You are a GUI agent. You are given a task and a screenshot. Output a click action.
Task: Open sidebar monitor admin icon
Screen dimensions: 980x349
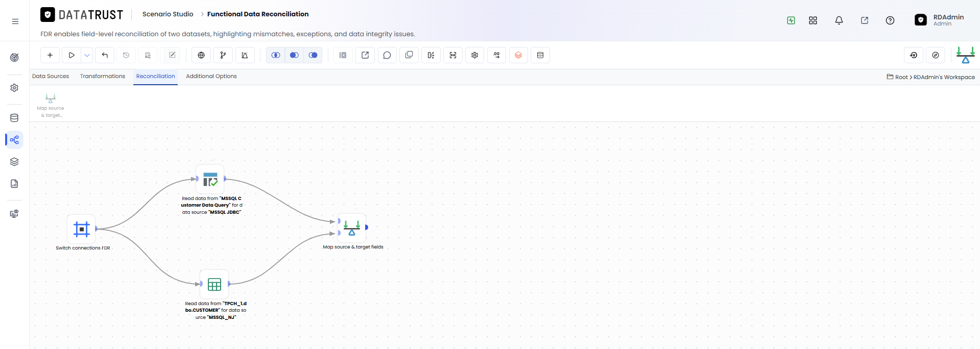click(x=14, y=214)
